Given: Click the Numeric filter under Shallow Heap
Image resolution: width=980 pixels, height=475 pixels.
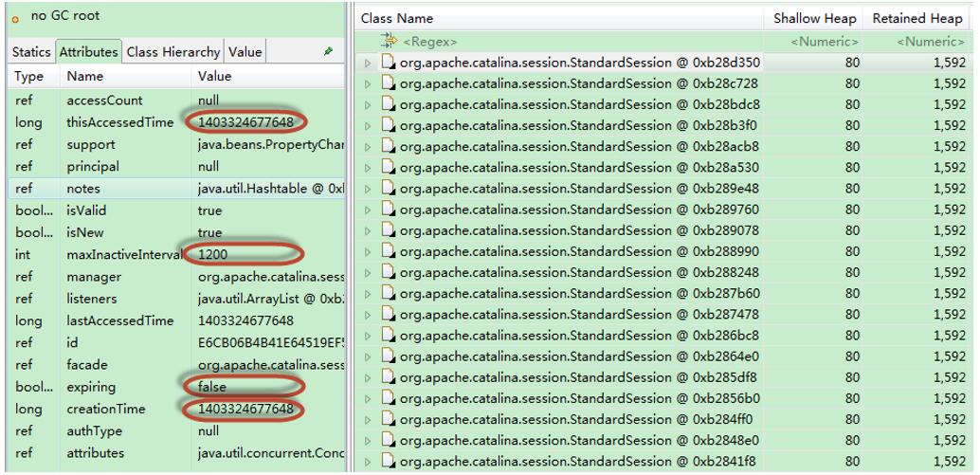Looking at the screenshot, I should pos(825,42).
